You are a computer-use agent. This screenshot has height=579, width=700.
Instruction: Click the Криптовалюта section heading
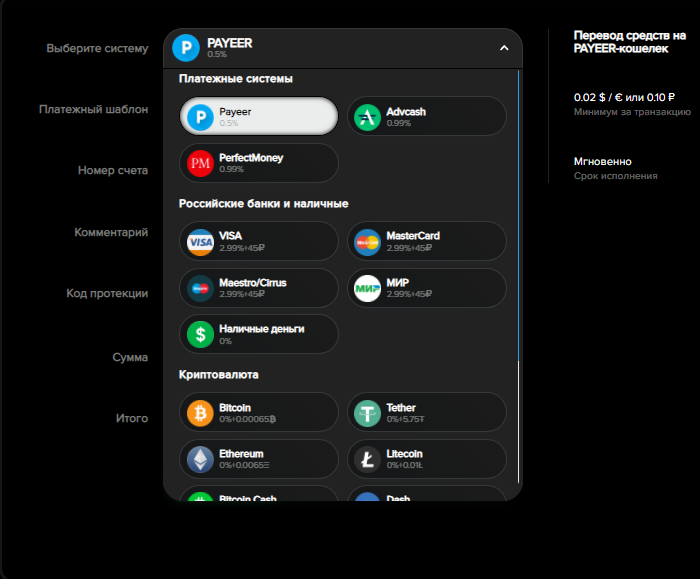click(x=219, y=375)
